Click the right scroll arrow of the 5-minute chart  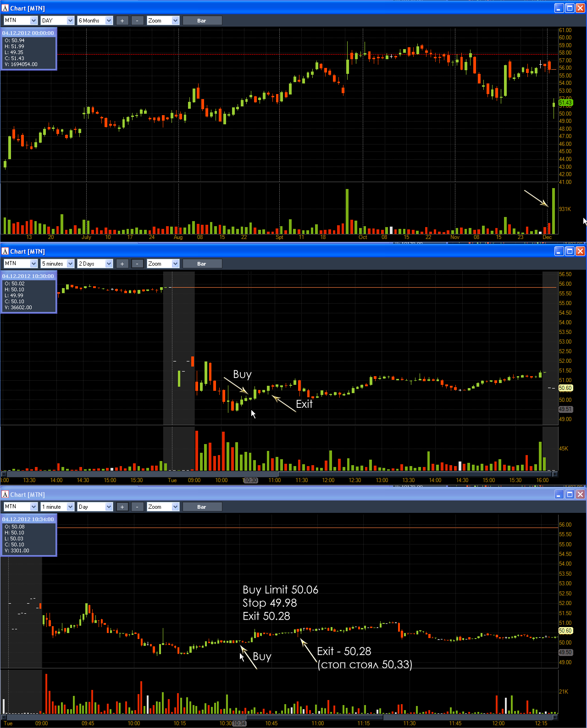[554, 474]
